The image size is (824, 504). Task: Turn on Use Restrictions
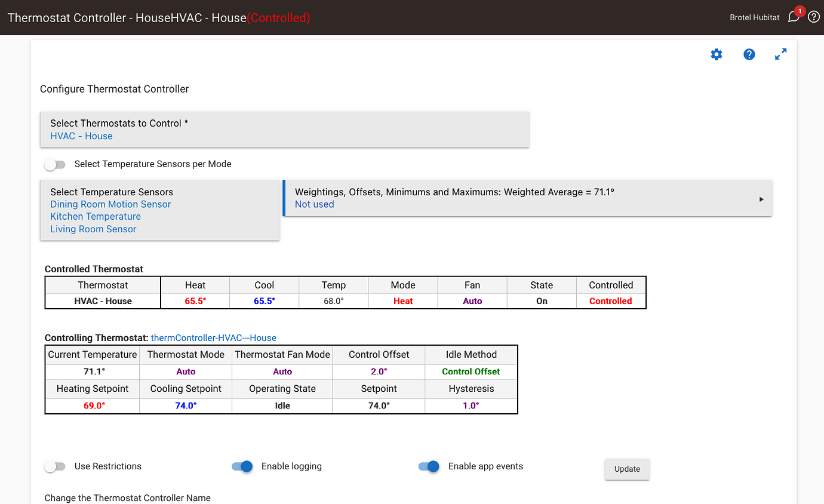click(55, 466)
